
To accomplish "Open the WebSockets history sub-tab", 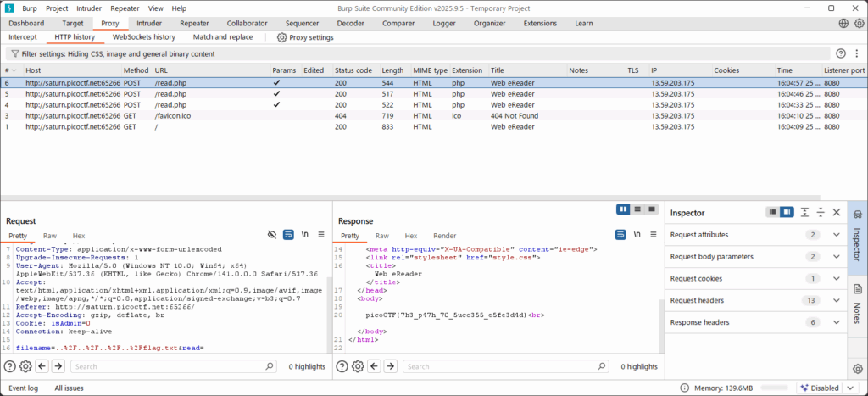I will pyautogui.click(x=143, y=37).
